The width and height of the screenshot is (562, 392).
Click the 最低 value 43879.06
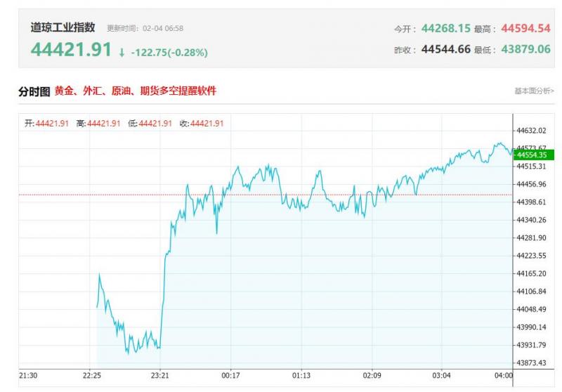(x=525, y=50)
